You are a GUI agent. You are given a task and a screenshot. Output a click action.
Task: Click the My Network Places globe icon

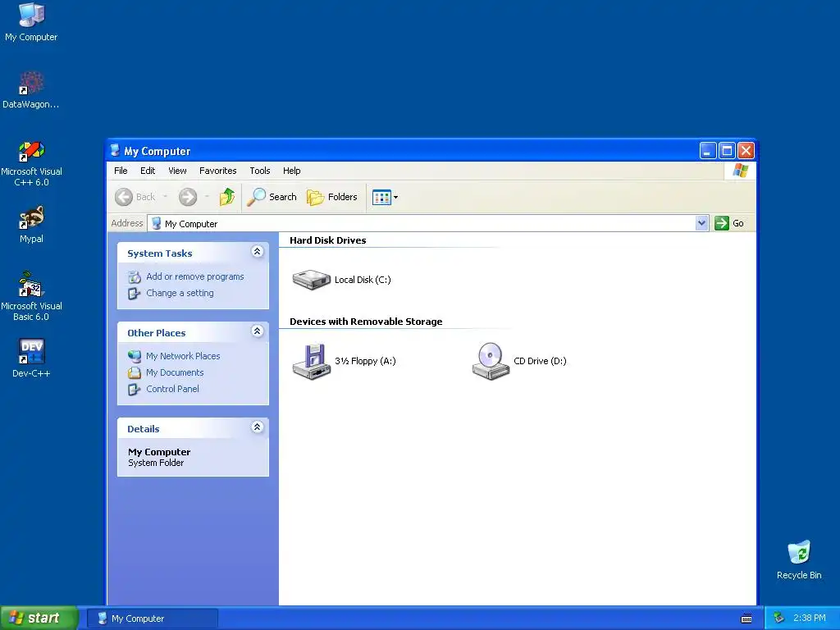click(134, 356)
